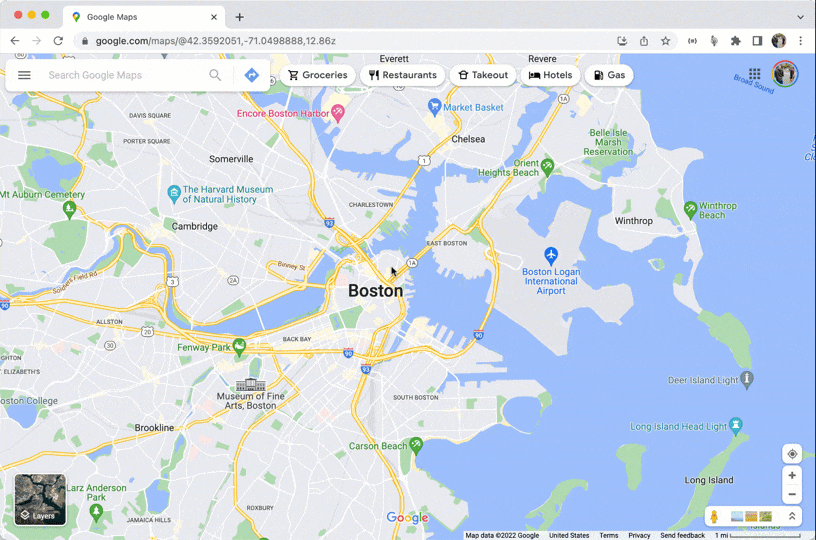Open Directions with the blue arrow icon
The image size is (816, 540).
point(252,75)
